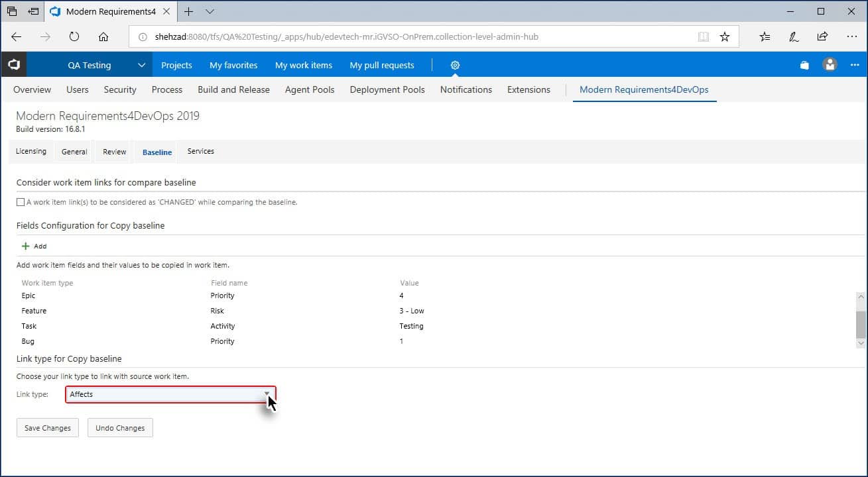Click the set tabs aside icon
This screenshot has height=477, width=868.
(34, 11)
